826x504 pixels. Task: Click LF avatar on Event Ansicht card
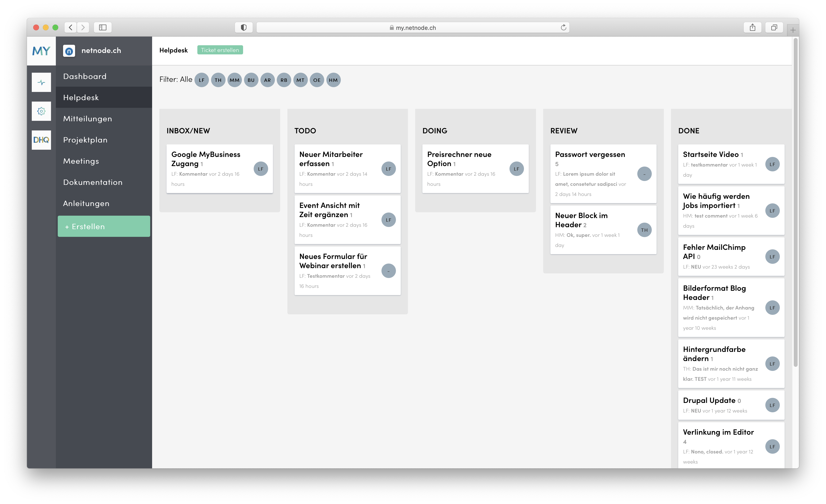(388, 220)
